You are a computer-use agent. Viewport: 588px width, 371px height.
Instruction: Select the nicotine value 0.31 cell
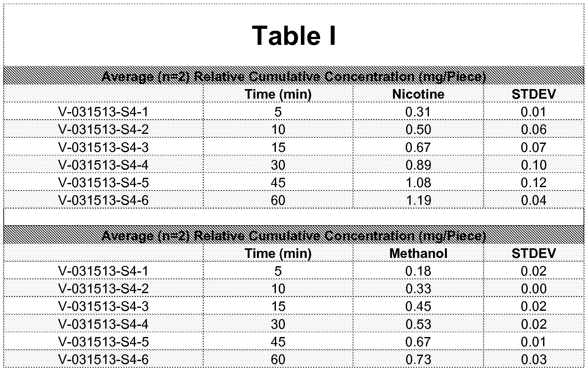coord(418,112)
